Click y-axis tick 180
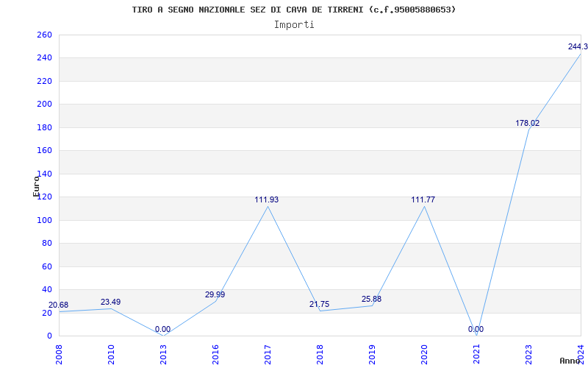Image resolution: width=588 pixels, height=368 pixels. pyautogui.click(x=44, y=127)
